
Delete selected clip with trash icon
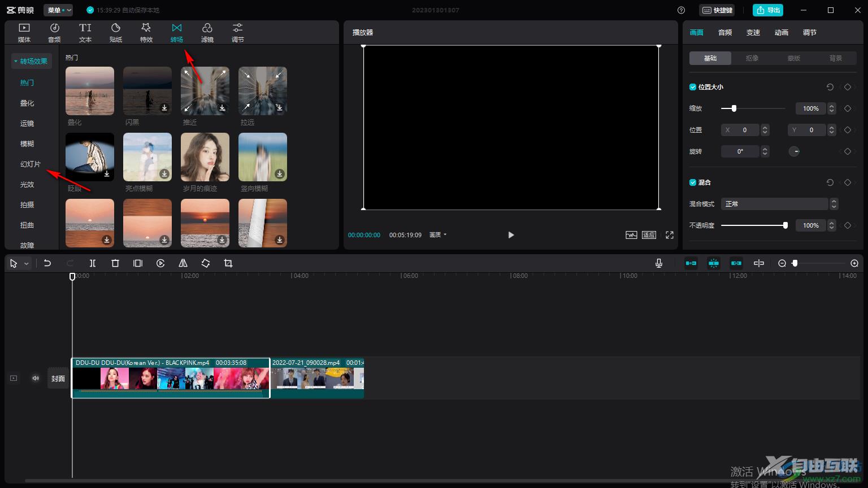point(115,263)
